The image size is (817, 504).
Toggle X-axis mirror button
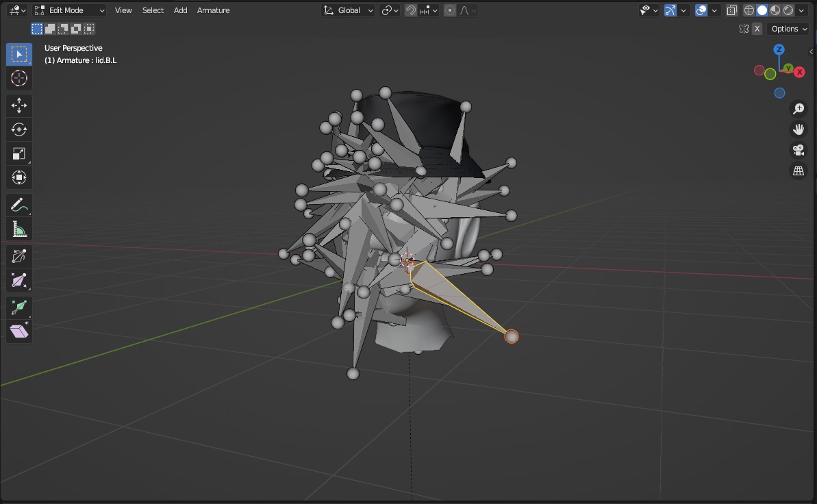(757, 29)
